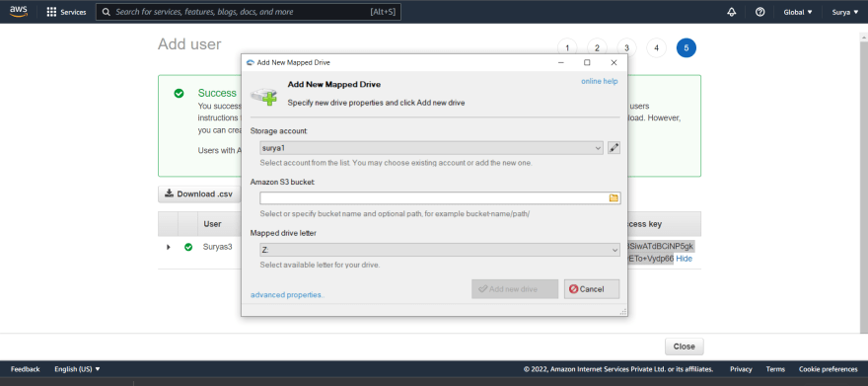Maximize the Add New Mapped Drive window
This screenshot has height=386, width=868.
[587, 62]
